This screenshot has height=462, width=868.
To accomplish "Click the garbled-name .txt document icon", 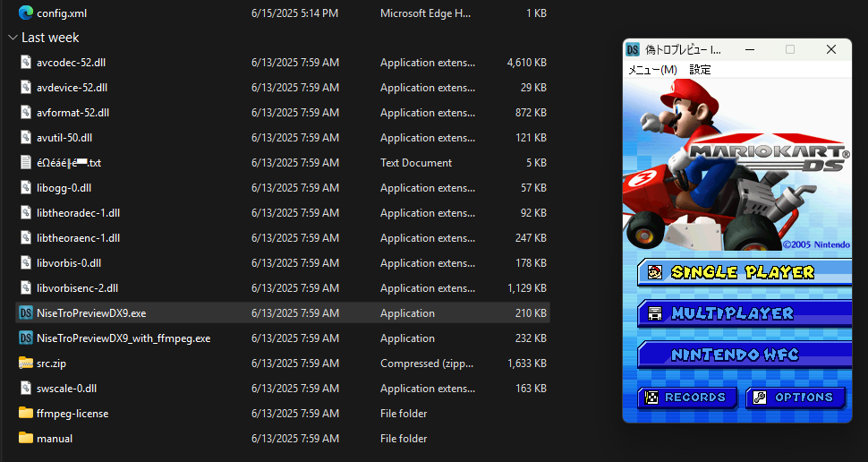I will [x=25, y=162].
